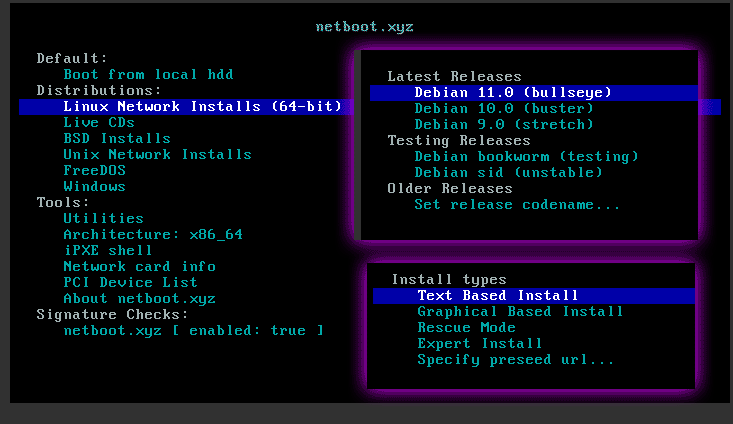Screen dimensions: 733x424
Task: Open the PCI Device List
Action: [x=130, y=283]
